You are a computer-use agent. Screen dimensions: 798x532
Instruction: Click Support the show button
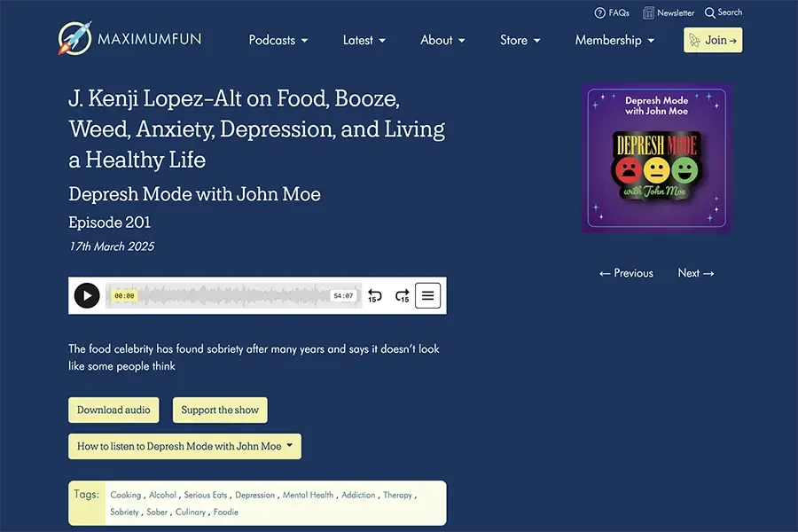pos(220,410)
